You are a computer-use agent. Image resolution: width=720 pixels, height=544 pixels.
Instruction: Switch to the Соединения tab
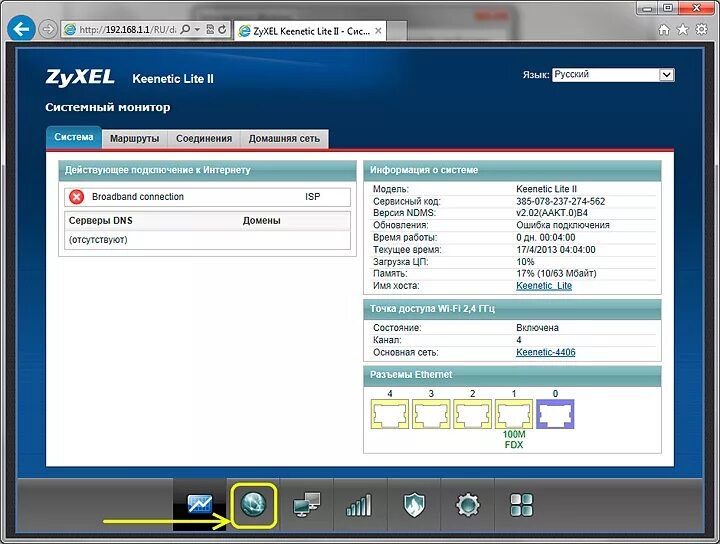coord(204,139)
